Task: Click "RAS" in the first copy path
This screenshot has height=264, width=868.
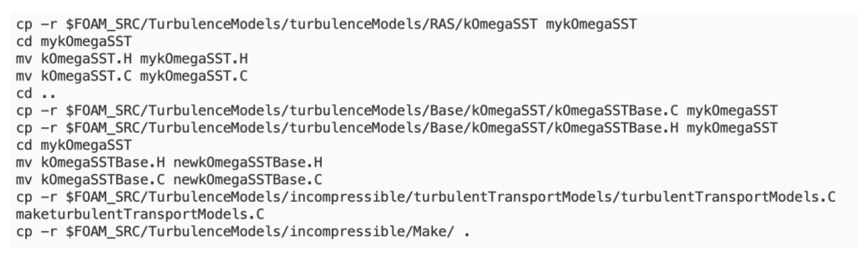Action: coord(443,24)
